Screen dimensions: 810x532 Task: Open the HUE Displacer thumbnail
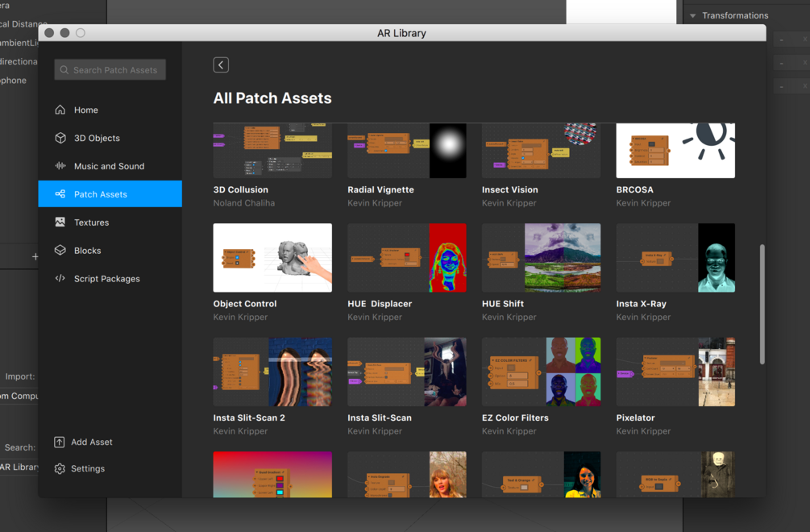(407, 258)
